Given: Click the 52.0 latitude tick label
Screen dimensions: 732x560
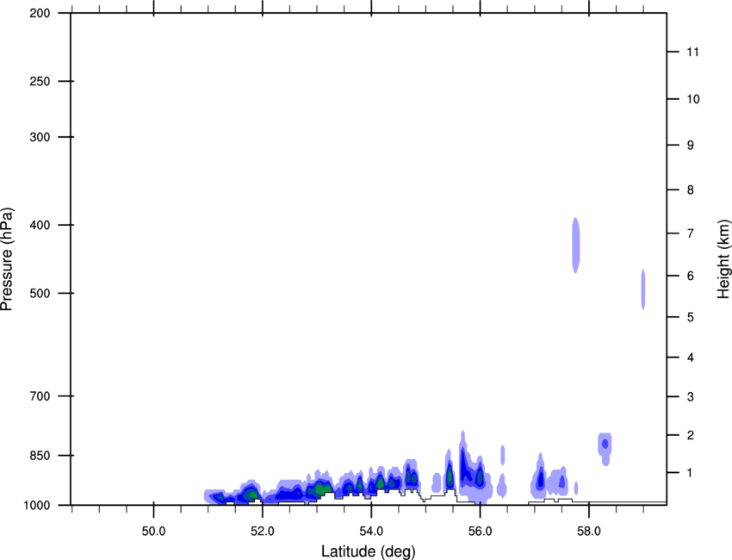Looking at the screenshot, I should click(x=263, y=532).
